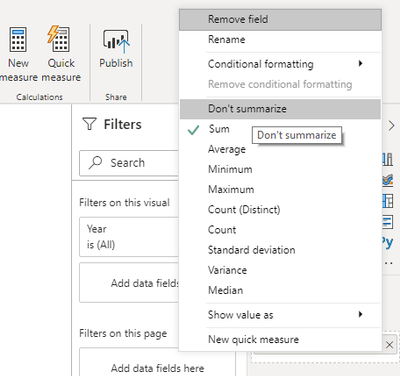Choose Variance aggregation
The width and height of the screenshot is (400, 376).
(280, 270)
